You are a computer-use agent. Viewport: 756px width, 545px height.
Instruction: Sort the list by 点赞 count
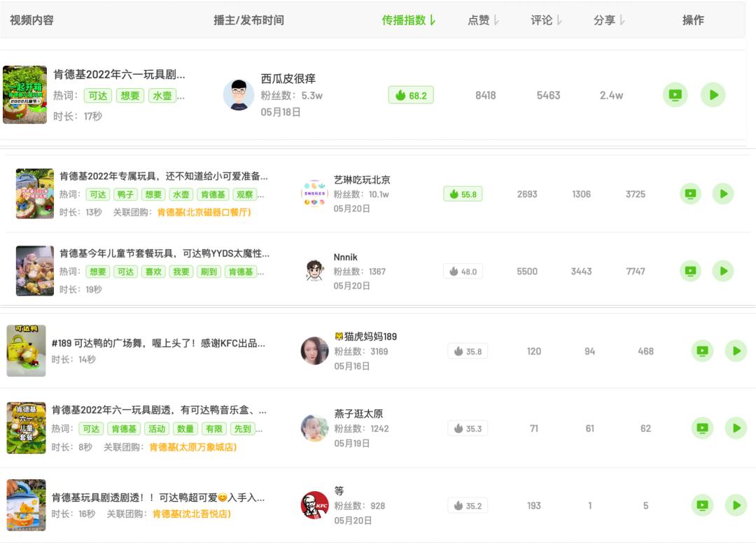483,20
